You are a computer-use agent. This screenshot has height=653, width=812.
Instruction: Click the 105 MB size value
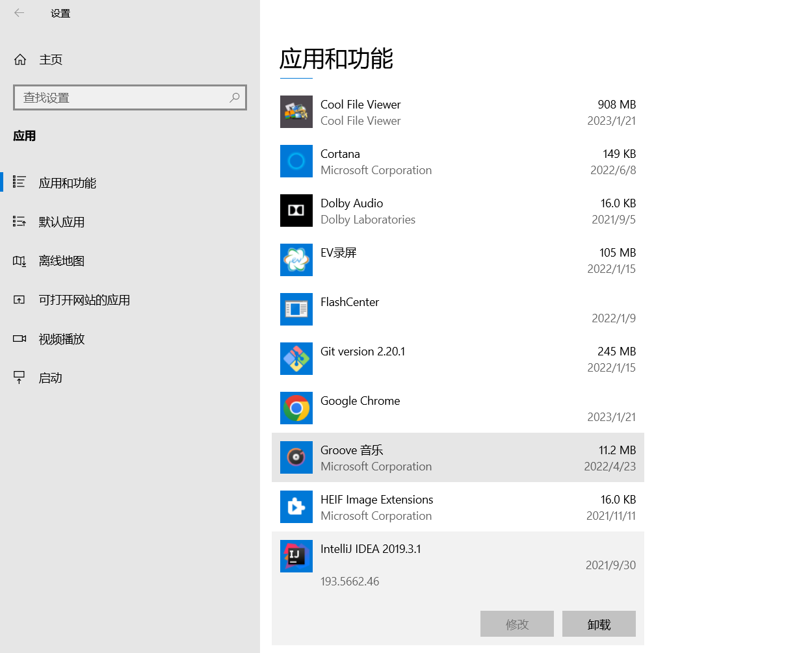(x=618, y=253)
